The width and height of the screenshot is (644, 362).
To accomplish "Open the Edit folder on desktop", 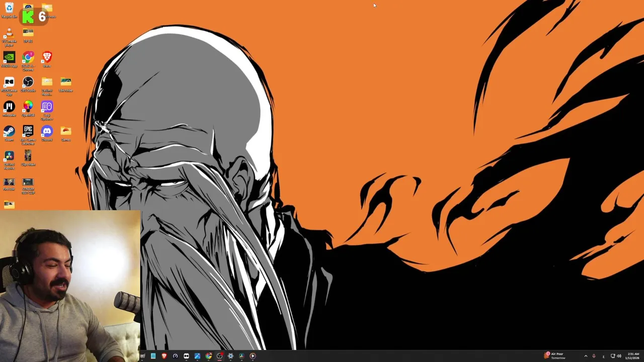I will [x=65, y=84].
